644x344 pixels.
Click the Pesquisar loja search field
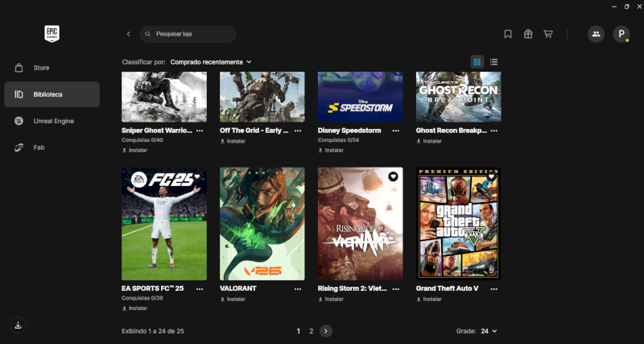(188, 34)
